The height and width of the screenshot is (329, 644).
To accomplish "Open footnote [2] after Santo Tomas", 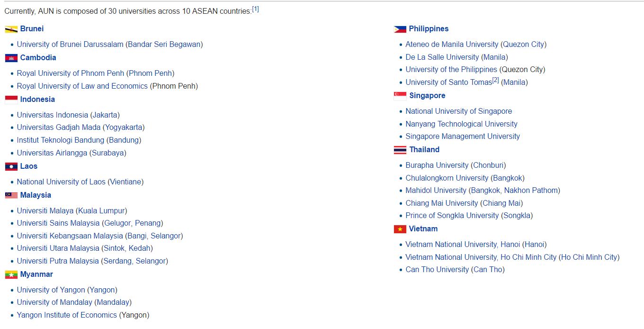I will (496, 80).
